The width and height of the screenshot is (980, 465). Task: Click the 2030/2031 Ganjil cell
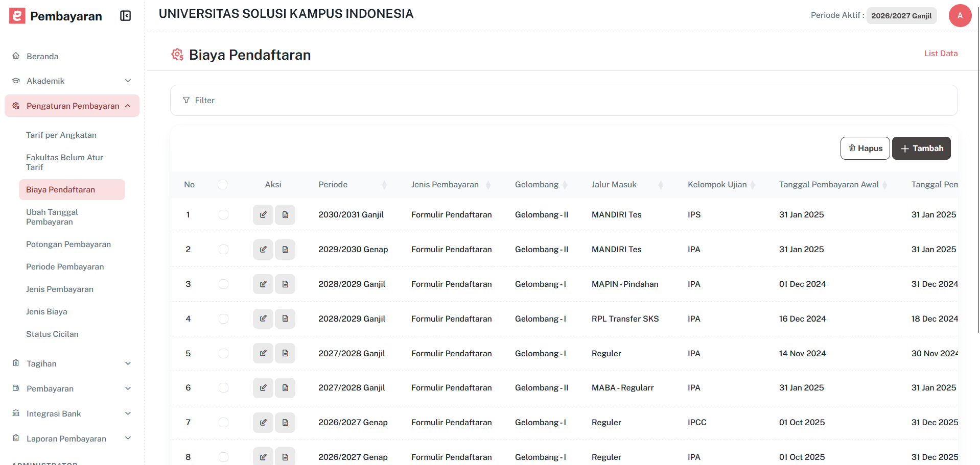pos(351,215)
